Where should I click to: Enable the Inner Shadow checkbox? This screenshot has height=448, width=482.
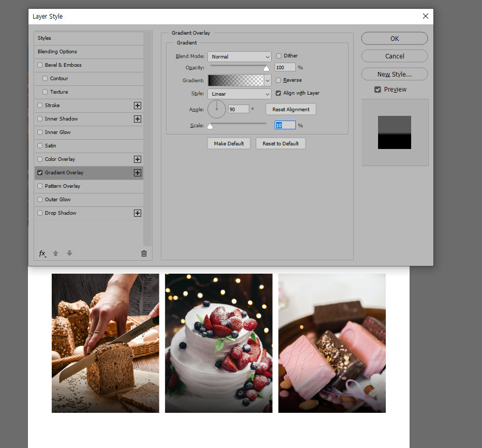(x=40, y=118)
